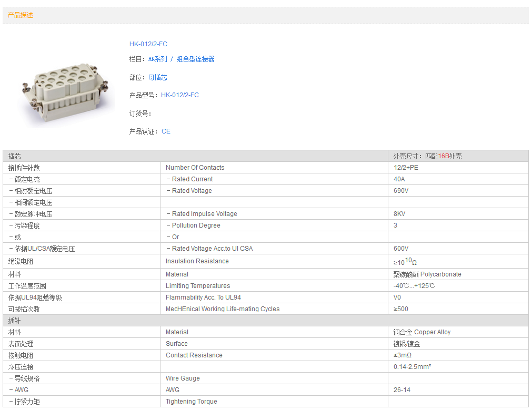Select the 产品描述 tab header
This screenshot has height=411, width=532.
[21, 15]
